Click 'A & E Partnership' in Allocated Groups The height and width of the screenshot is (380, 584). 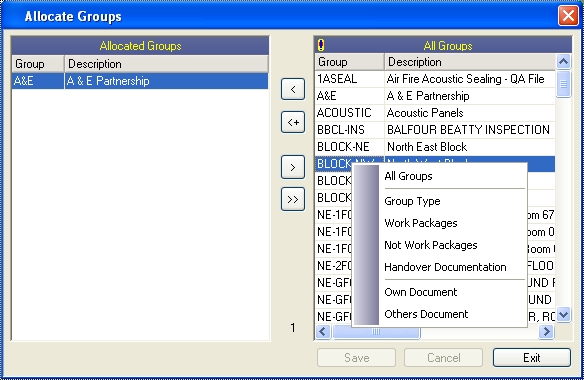(x=108, y=81)
